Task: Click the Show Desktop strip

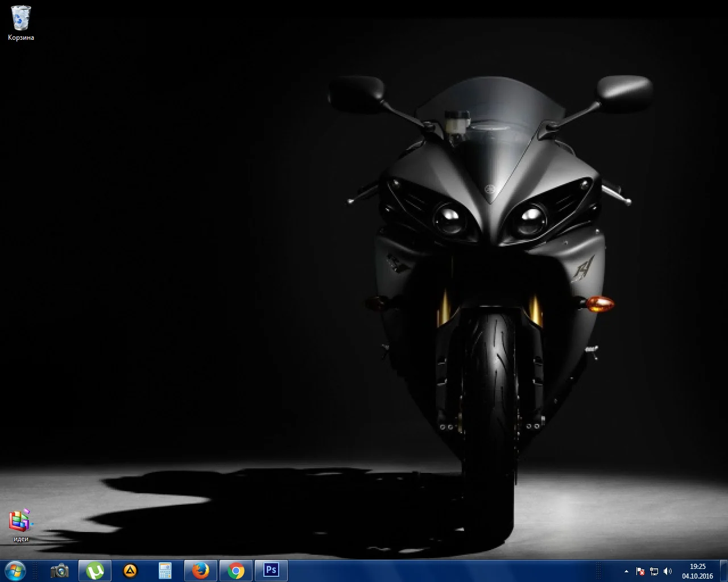Action: click(724, 571)
